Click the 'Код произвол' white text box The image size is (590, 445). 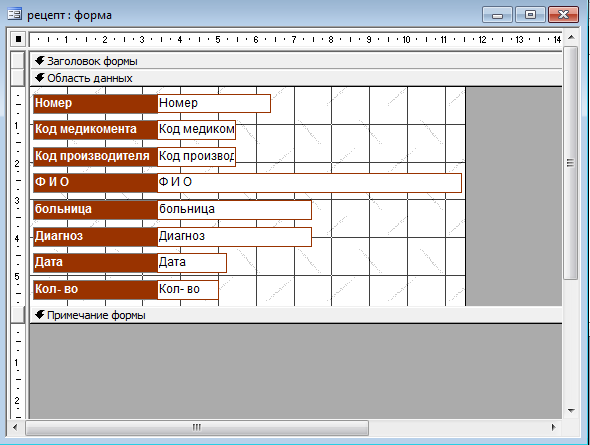pyautogui.click(x=196, y=156)
